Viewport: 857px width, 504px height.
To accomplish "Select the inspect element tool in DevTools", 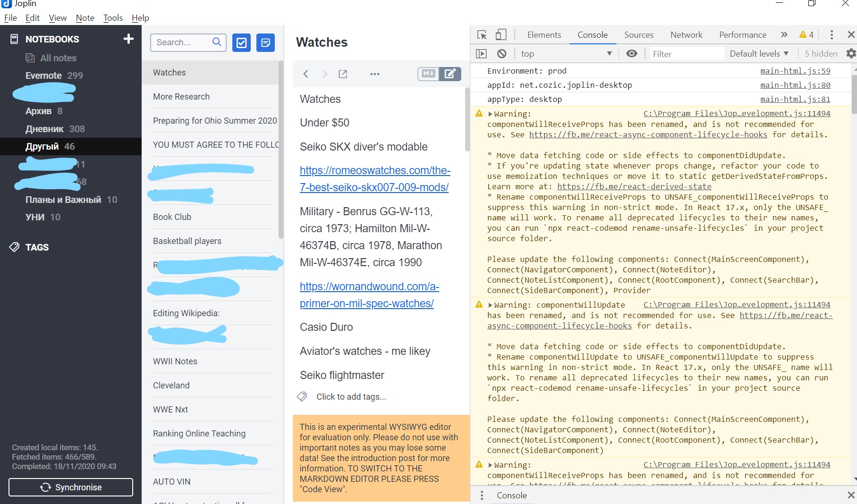I will 482,34.
